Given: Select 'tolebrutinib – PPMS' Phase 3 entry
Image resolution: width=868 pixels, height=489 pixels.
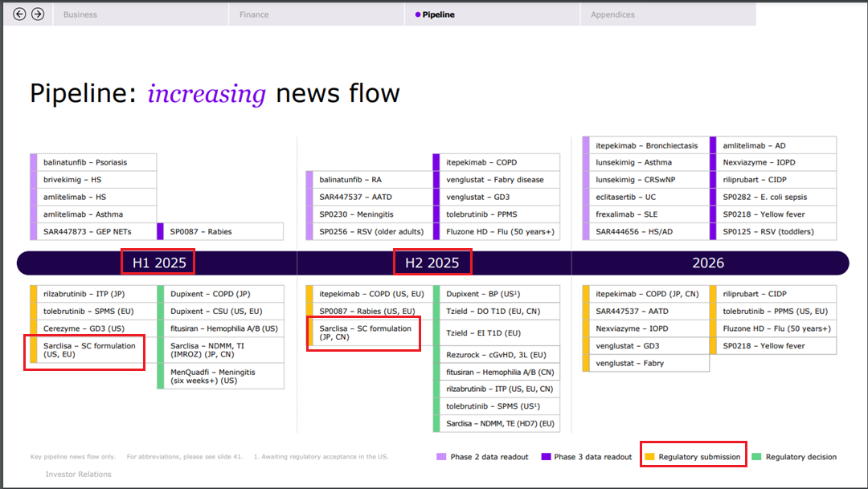Looking at the screenshot, I should point(496,214).
